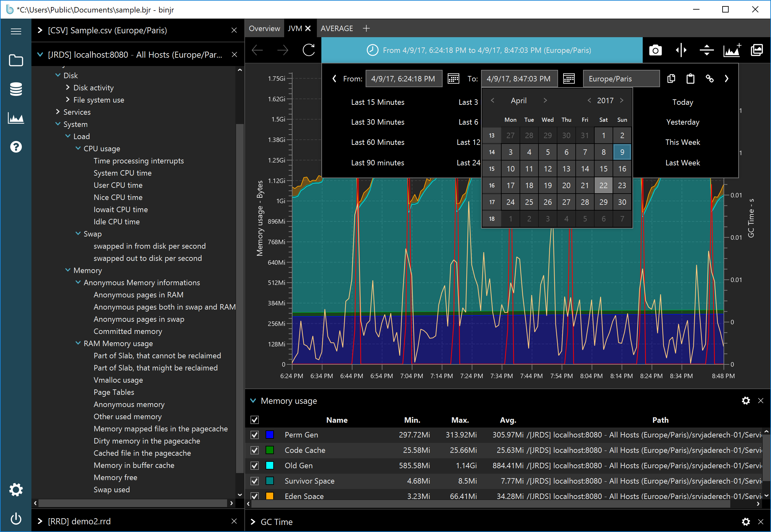Choose the Yesterday range preset
Viewport: 771px width, 532px height.
(682, 122)
